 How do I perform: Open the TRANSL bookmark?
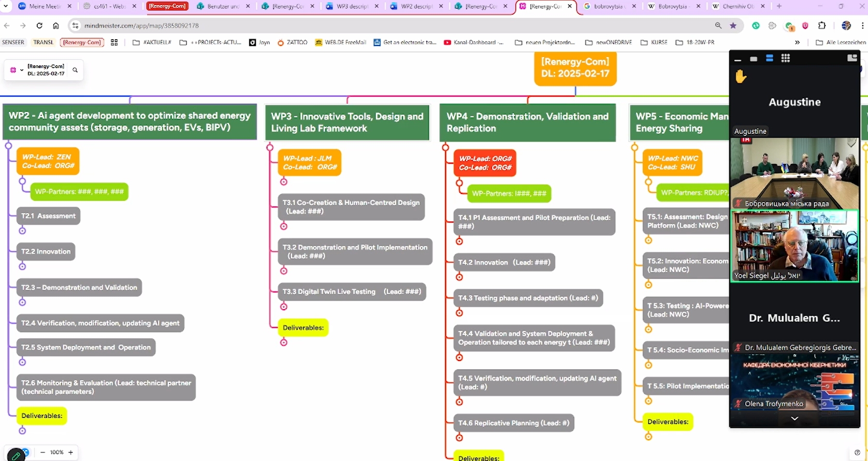click(43, 43)
